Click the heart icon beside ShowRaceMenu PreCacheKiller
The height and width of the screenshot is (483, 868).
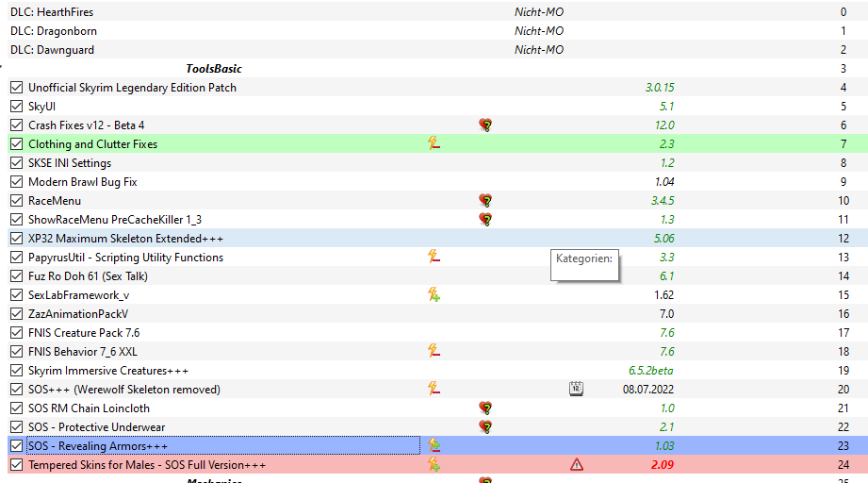pyautogui.click(x=485, y=220)
